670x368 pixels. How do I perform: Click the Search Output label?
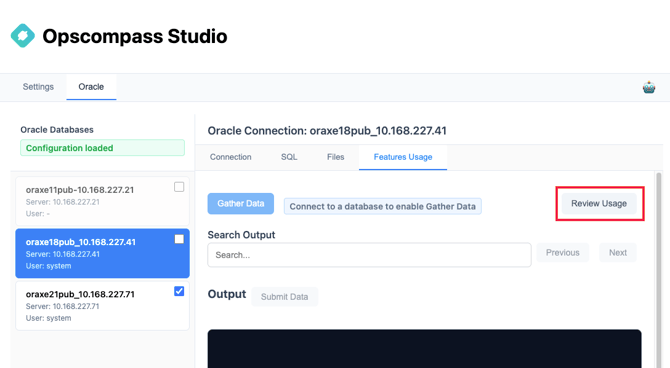(x=241, y=235)
